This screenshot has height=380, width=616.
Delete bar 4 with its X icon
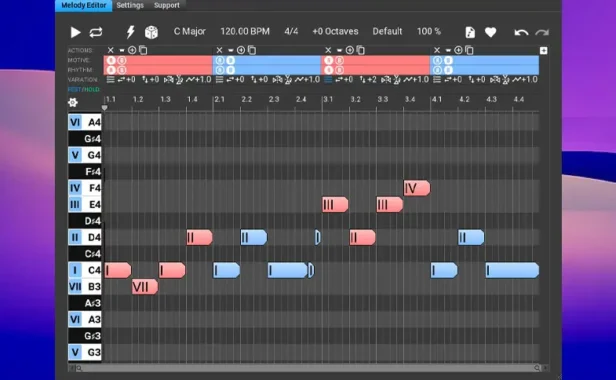point(437,50)
